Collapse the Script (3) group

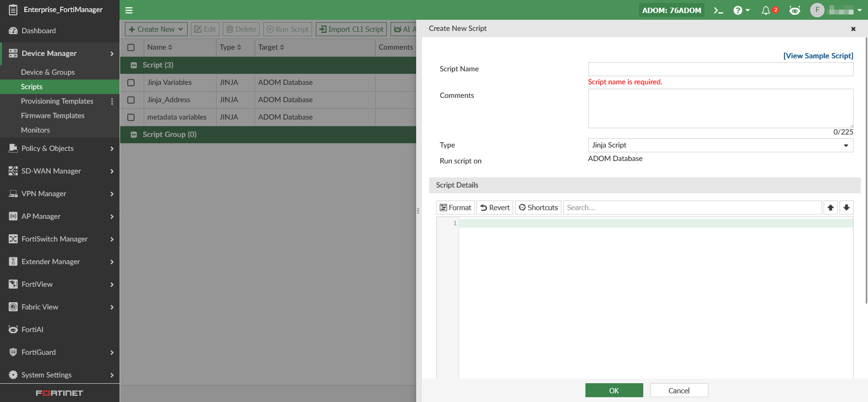click(134, 65)
